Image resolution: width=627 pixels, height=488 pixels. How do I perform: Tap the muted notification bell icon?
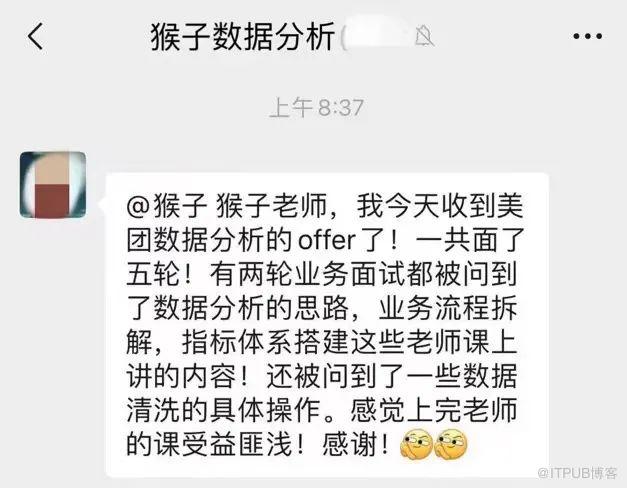[x=424, y=37]
